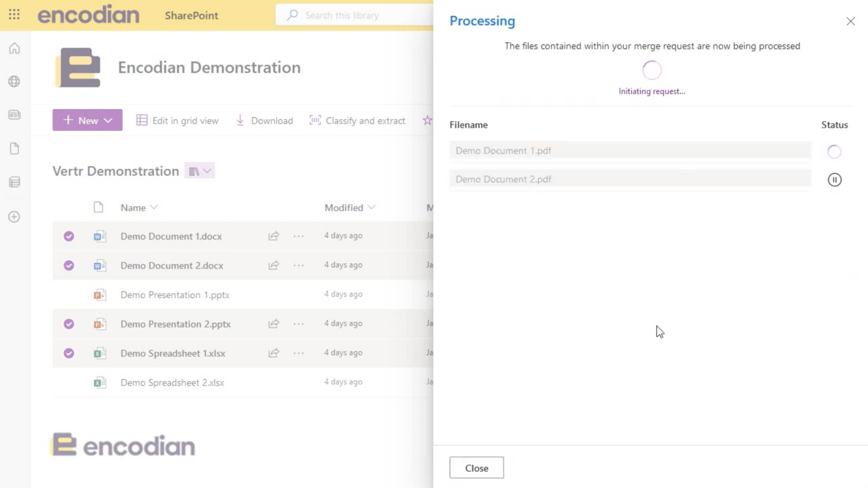Click the PowerPoint icon of Demo Presentation 1.pptx
The image size is (868, 488).
click(x=100, y=295)
